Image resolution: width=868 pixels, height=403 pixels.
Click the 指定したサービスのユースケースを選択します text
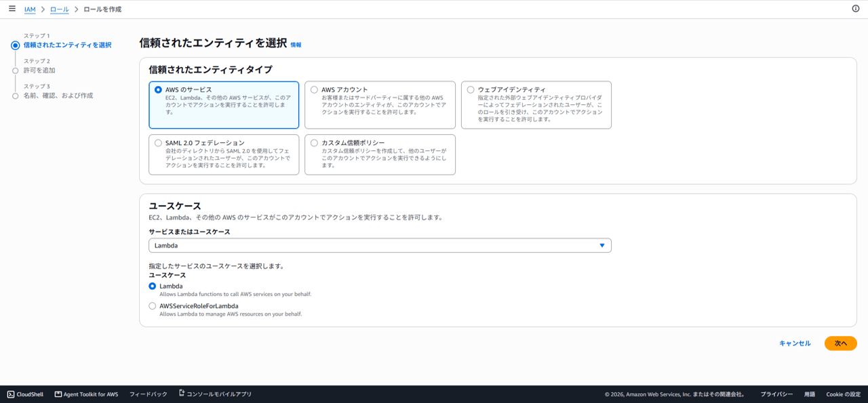pyautogui.click(x=216, y=266)
